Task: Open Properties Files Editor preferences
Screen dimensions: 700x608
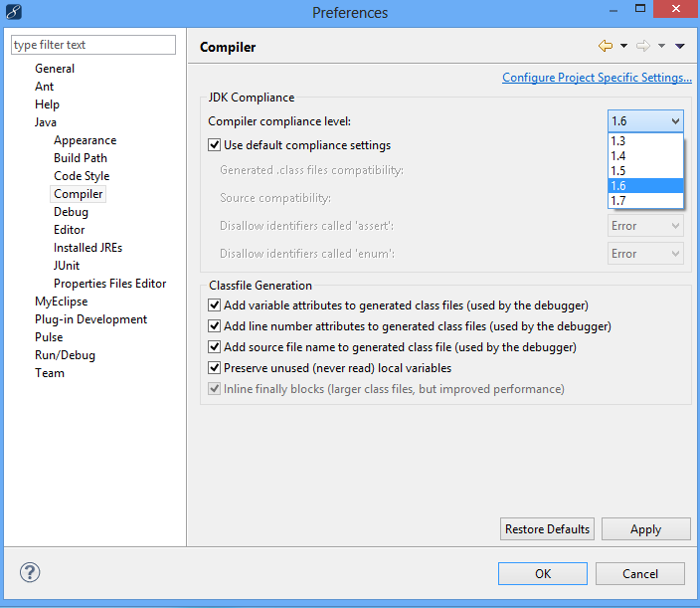Action: click(109, 284)
